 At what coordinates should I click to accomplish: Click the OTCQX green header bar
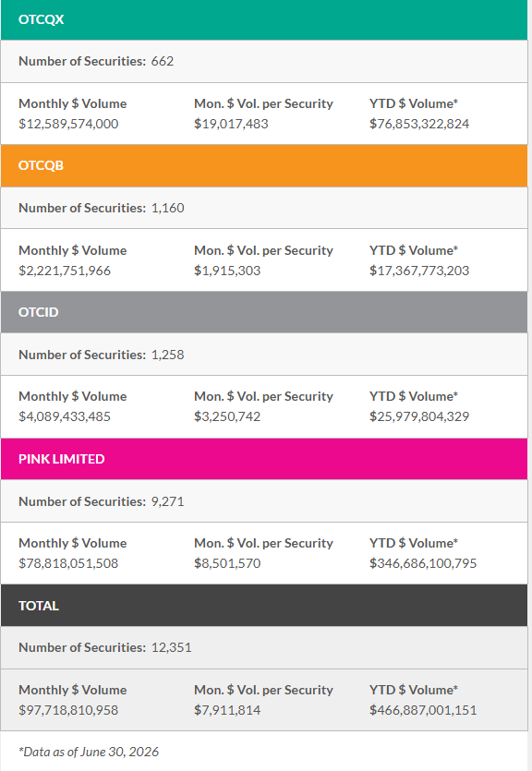pos(264,19)
